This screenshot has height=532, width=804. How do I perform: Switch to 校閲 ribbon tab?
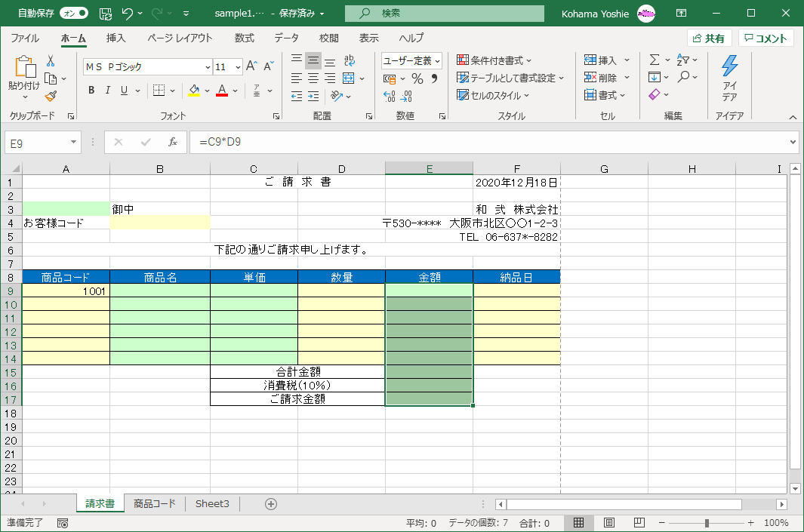(328, 38)
